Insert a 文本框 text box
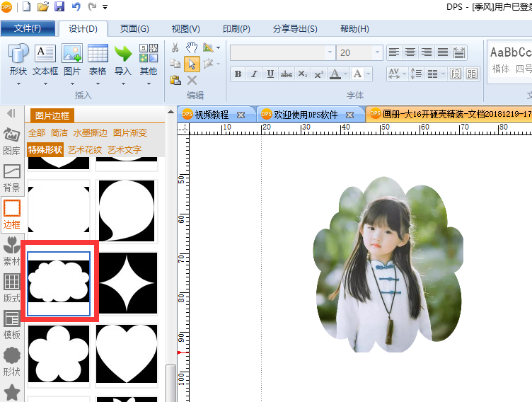 (45, 53)
